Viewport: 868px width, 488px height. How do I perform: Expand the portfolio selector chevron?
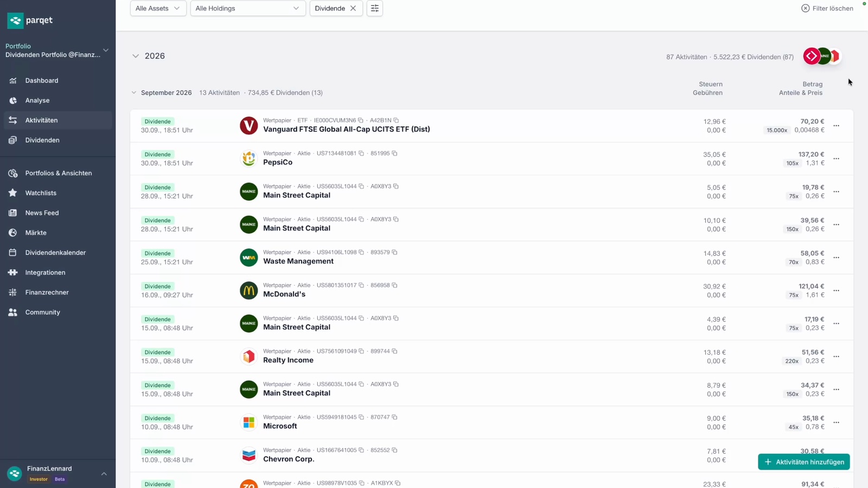106,50
